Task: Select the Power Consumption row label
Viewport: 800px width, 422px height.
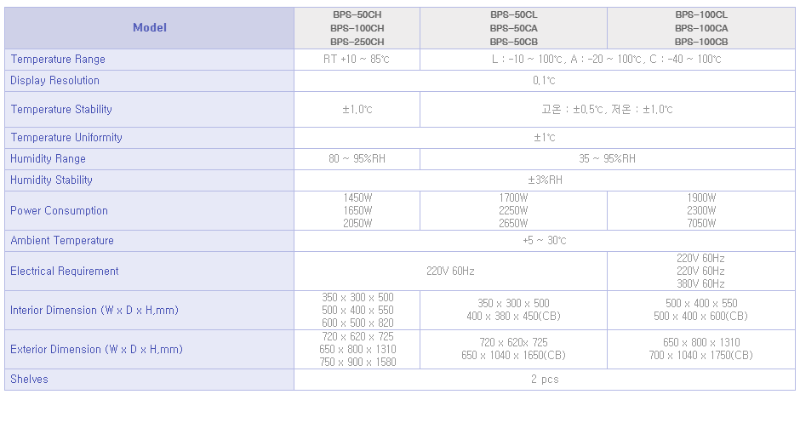Action: pyautogui.click(x=59, y=211)
